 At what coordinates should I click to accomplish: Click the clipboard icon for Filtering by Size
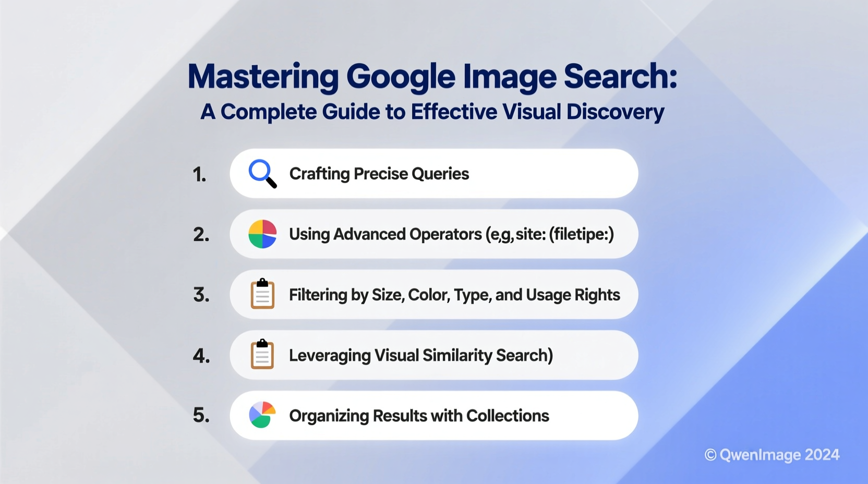[x=263, y=295]
